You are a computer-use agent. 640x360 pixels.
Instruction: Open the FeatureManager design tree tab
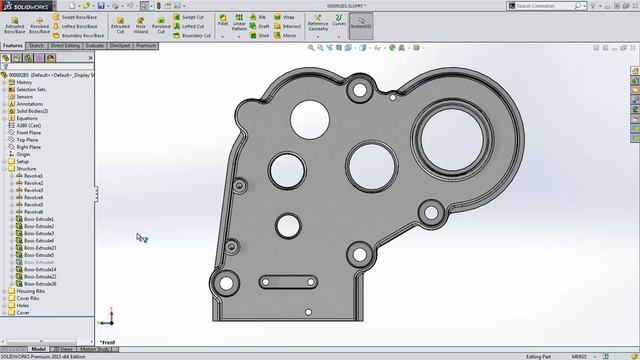6,58
